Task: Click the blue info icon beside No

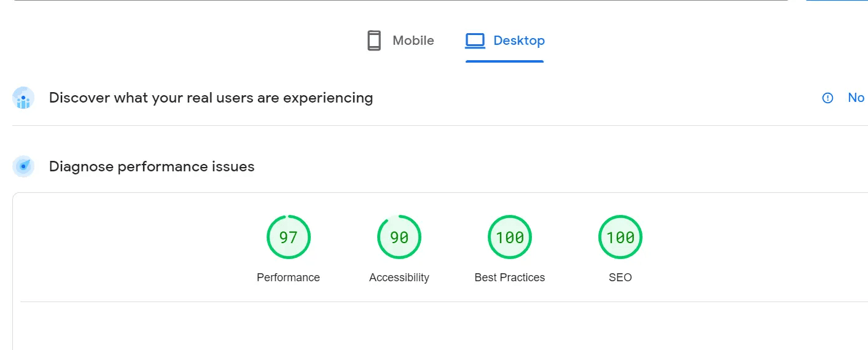Action: [x=827, y=98]
